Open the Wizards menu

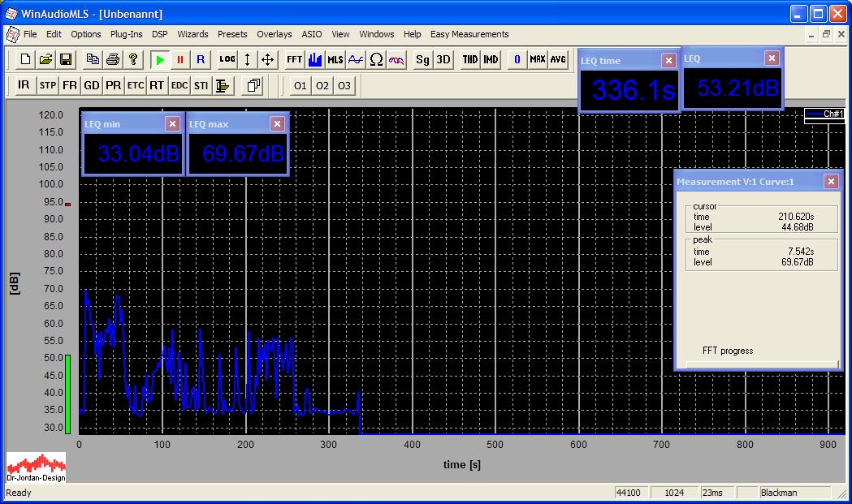pyautogui.click(x=192, y=34)
